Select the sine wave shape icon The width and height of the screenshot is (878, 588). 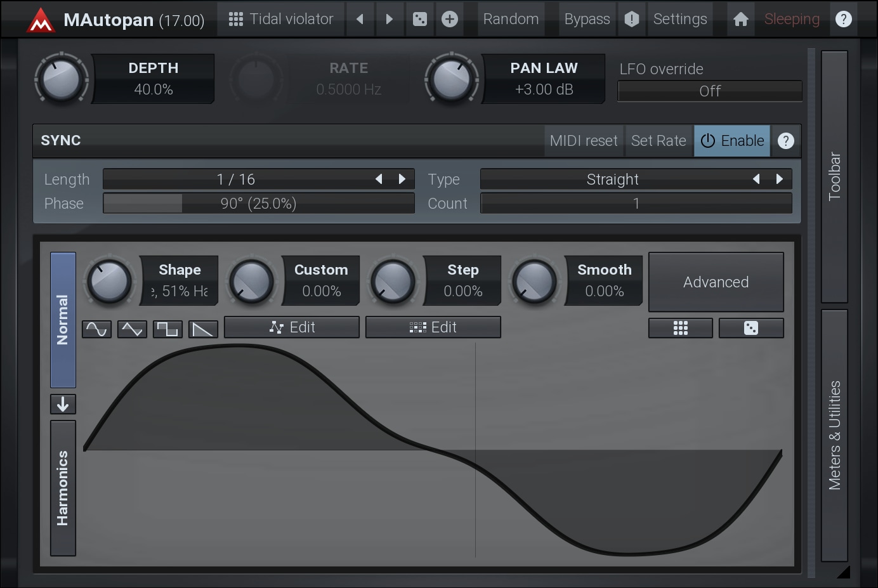(x=96, y=329)
